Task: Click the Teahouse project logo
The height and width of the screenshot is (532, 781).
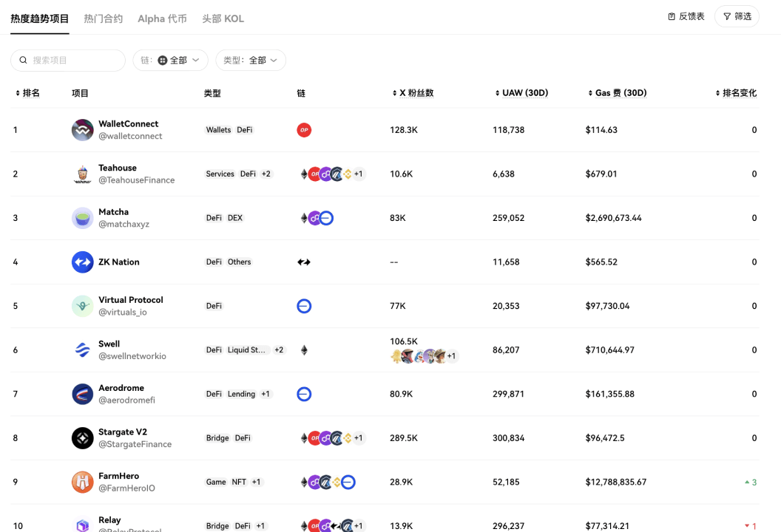Action: [x=82, y=174]
